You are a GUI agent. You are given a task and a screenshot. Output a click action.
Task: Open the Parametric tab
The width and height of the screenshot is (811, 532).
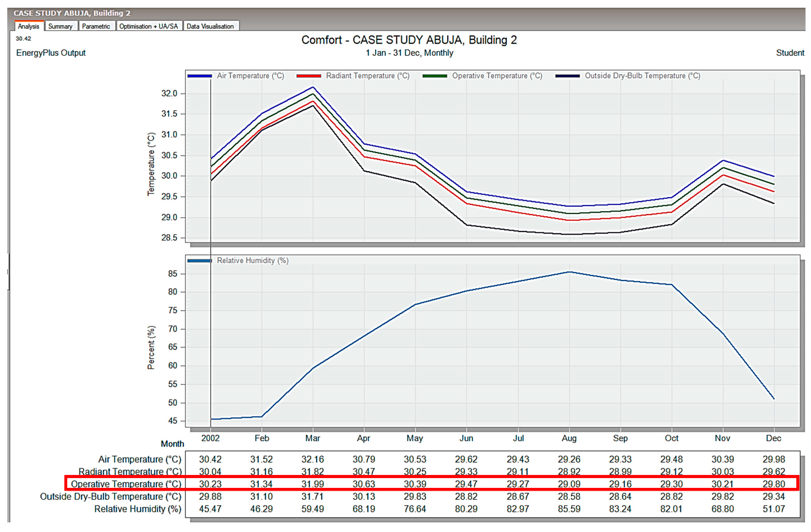pos(96,26)
